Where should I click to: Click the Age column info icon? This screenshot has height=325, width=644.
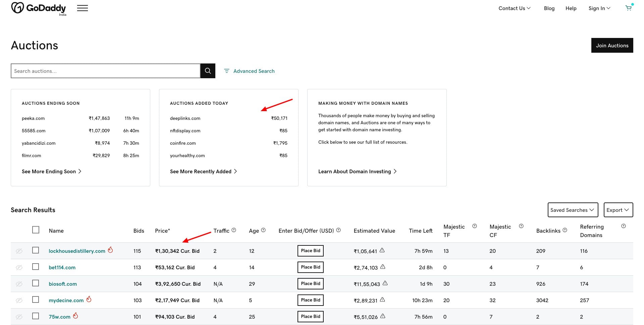pyautogui.click(x=263, y=230)
